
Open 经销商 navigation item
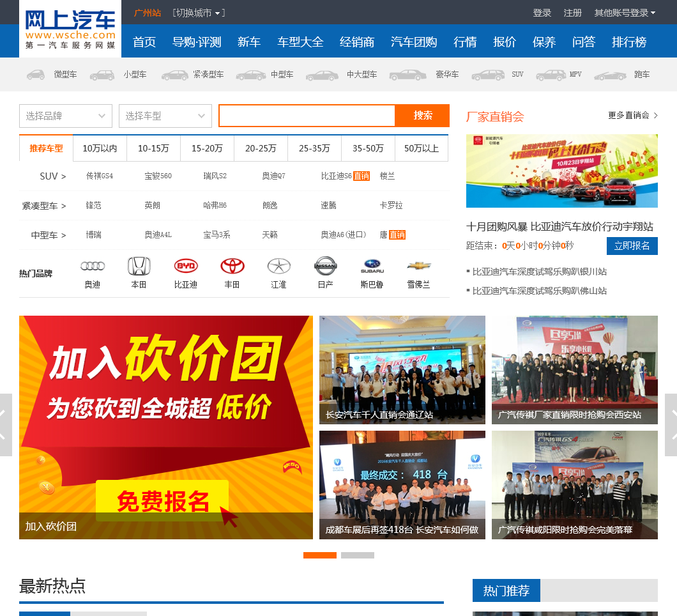pyautogui.click(x=357, y=42)
